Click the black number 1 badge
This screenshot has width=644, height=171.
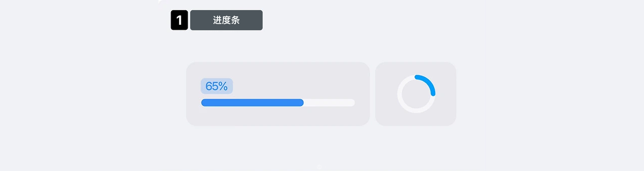coord(179,20)
